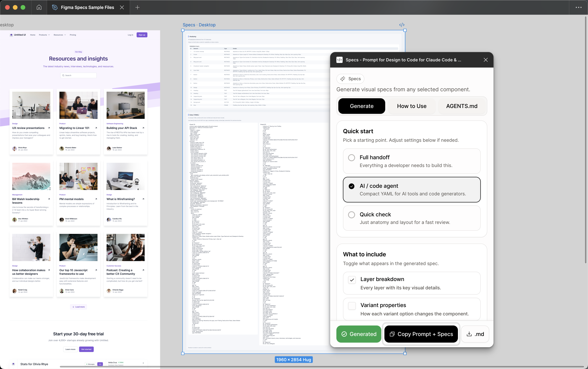588x369 pixels.
Task: Open the ellipsis options menu at top right
Action: pos(578,7)
